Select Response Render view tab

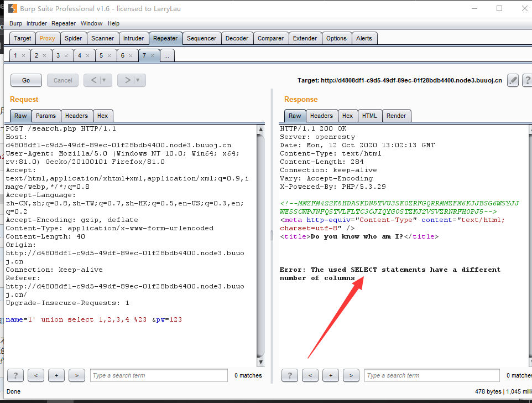pyautogui.click(x=396, y=116)
